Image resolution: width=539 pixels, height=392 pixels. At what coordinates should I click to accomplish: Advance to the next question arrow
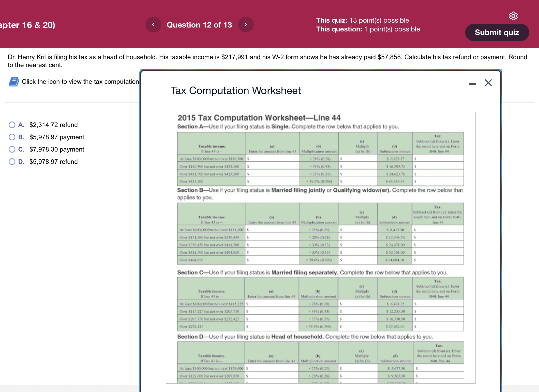[x=246, y=25]
